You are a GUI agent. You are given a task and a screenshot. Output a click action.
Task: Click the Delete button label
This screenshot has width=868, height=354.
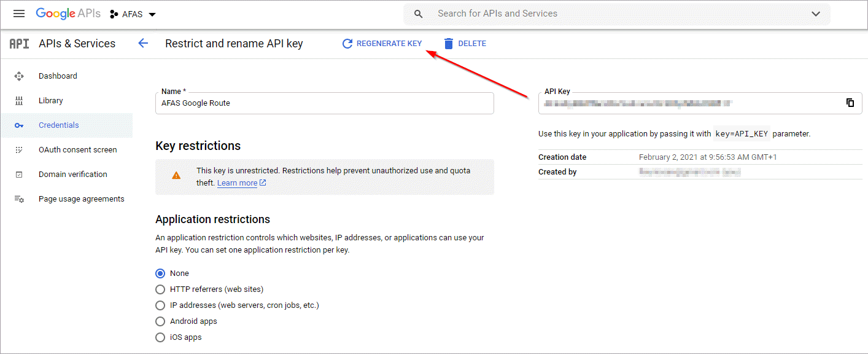coord(472,44)
